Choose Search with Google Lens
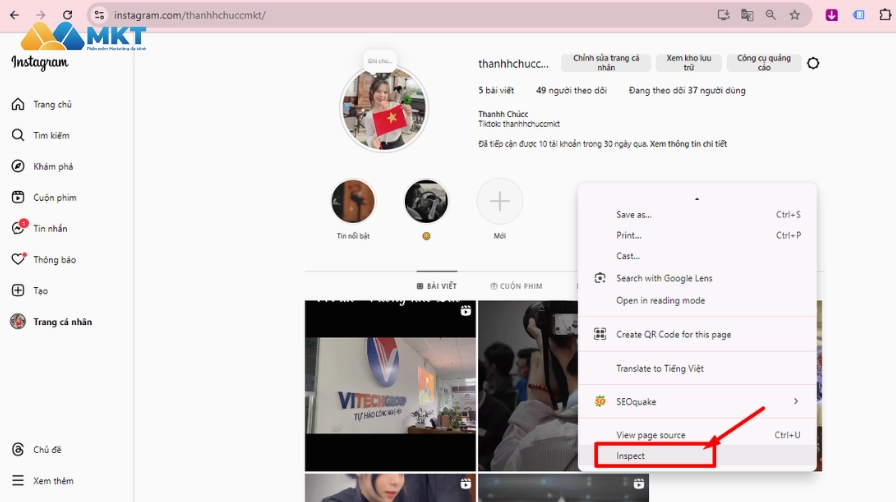Viewport: 896px width, 502px height. pos(697,278)
